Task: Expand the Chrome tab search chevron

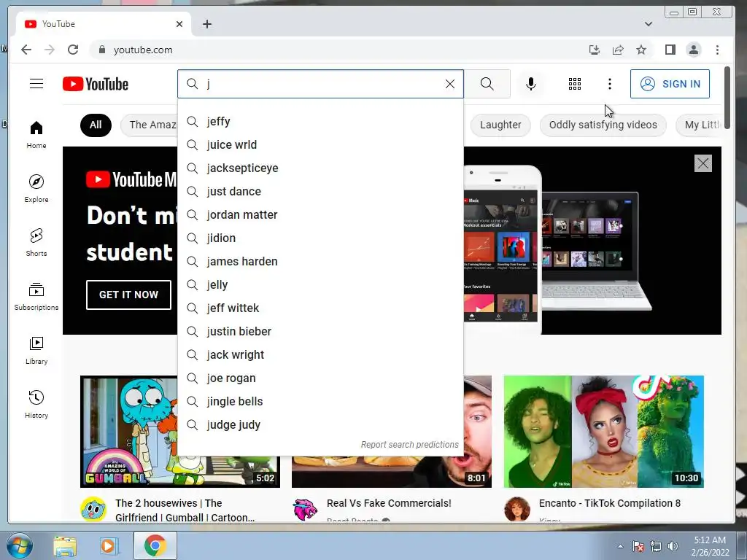Action: 649,24
